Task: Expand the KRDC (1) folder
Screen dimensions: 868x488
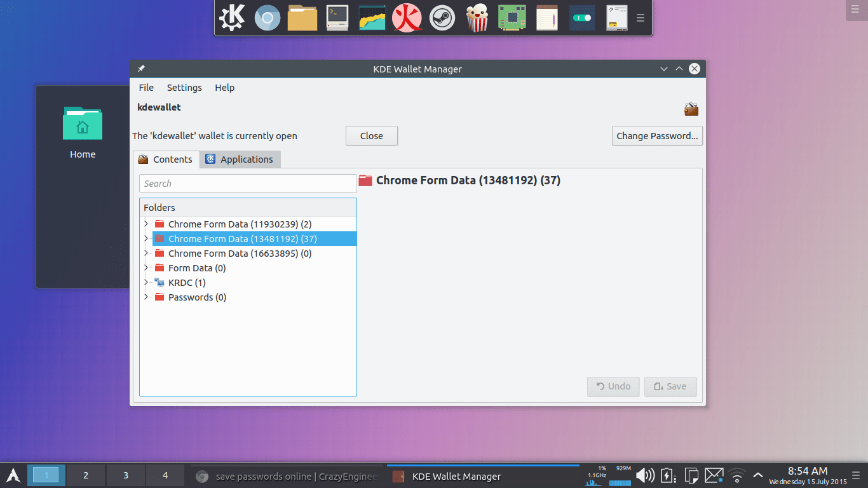Action: [146, 282]
